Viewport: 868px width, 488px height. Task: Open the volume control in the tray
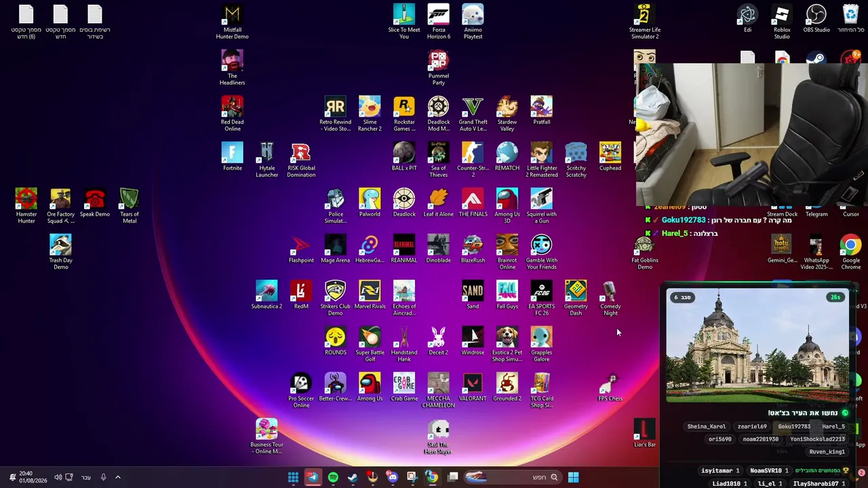pyautogui.click(x=58, y=477)
